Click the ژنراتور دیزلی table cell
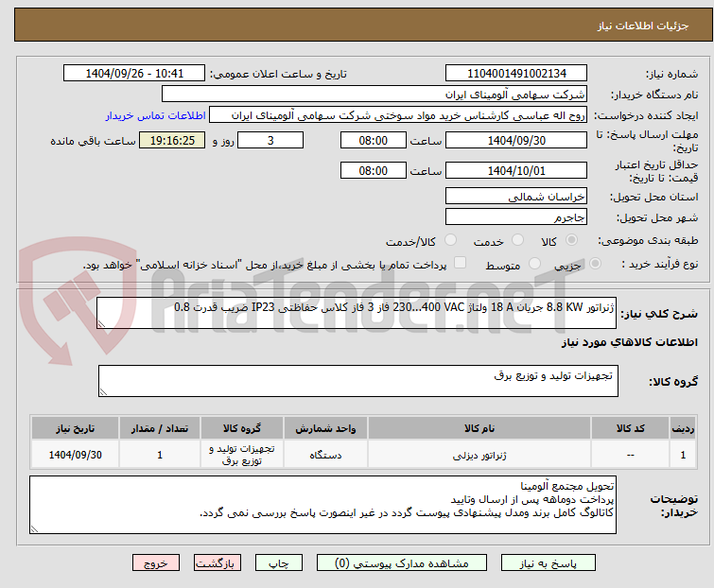 pyautogui.click(x=479, y=455)
